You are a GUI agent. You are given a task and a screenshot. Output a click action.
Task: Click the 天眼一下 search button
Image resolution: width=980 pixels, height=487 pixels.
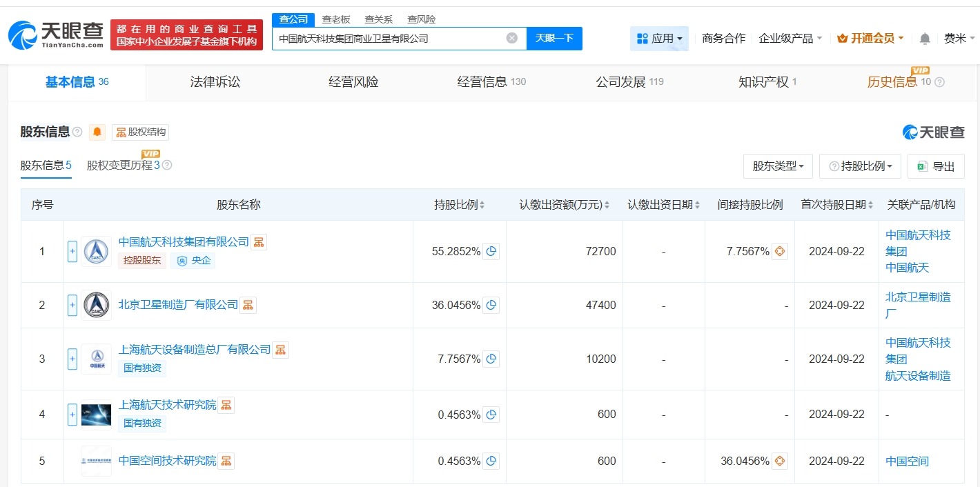point(555,38)
